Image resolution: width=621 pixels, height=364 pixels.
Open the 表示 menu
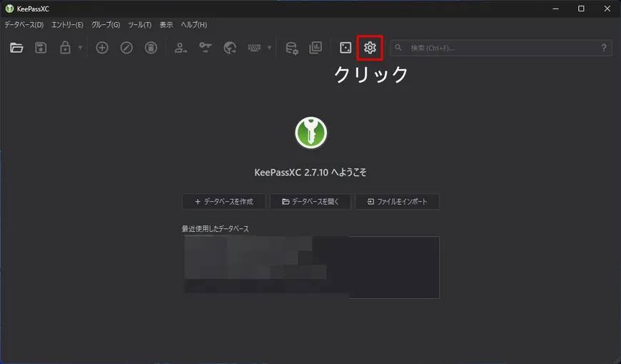166,24
